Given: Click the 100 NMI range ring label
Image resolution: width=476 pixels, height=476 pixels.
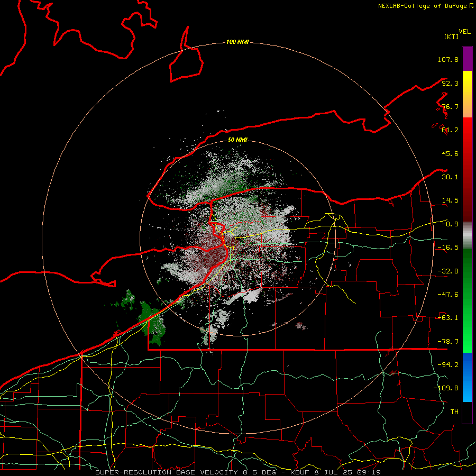Looking at the screenshot, I should point(237,42).
